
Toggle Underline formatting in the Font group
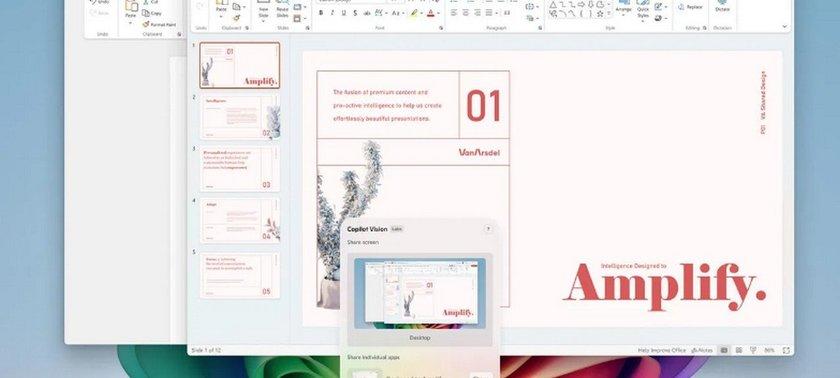click(343, 13)
